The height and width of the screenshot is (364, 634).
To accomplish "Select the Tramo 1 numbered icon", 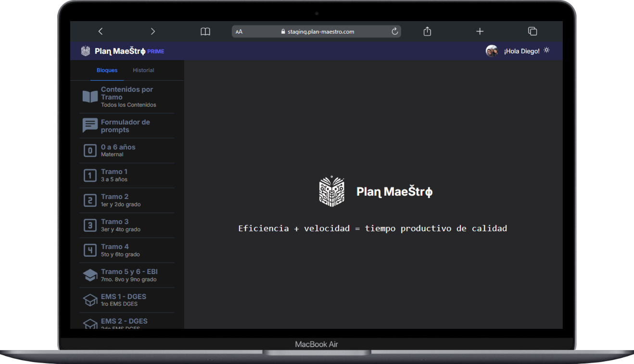I will point(89,175).
